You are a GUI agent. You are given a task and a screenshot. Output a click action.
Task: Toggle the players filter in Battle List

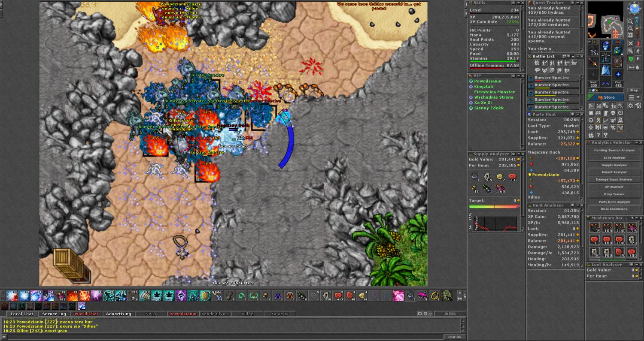pyautogui.click(x=537, y=63)
